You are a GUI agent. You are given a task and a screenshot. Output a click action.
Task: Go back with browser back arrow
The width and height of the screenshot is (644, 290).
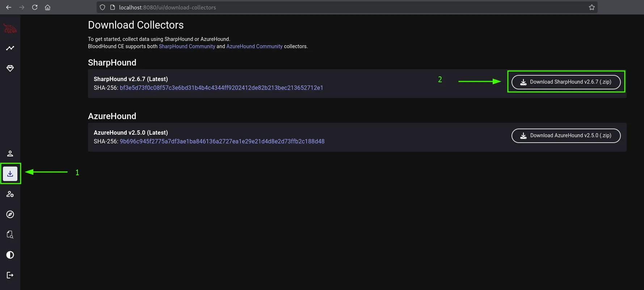coord(9,7)
